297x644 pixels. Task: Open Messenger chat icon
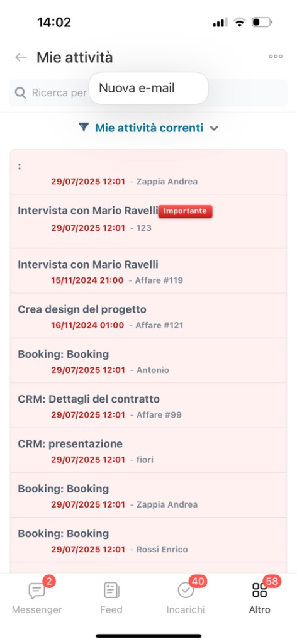(36, 591)
